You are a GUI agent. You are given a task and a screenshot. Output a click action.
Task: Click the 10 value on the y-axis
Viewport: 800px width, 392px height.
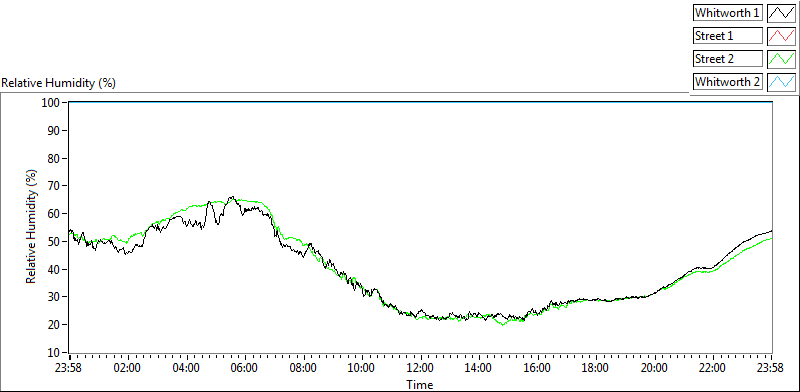55,352
